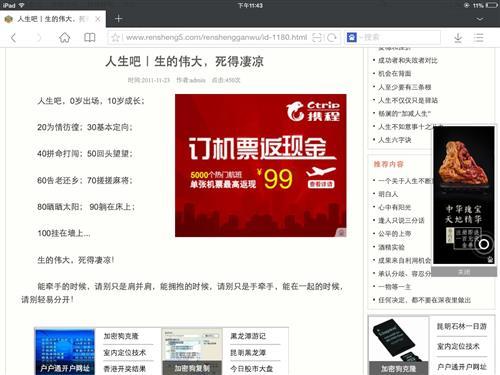
Task: Close the floating ad with 关闭 button
Action: pyautogui.click(x=464, y=272)
